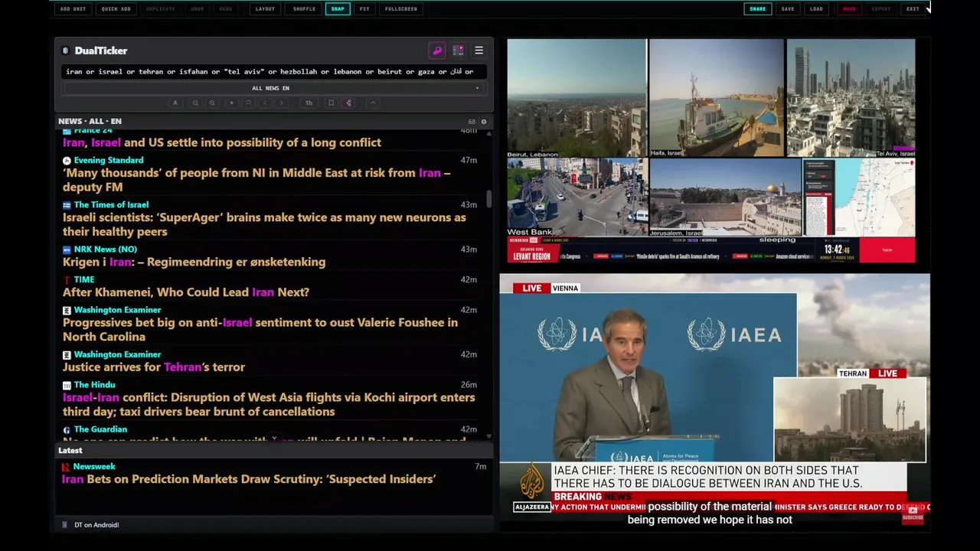Select the 1h time range button
980x551 pixels.
click(309, 103)
